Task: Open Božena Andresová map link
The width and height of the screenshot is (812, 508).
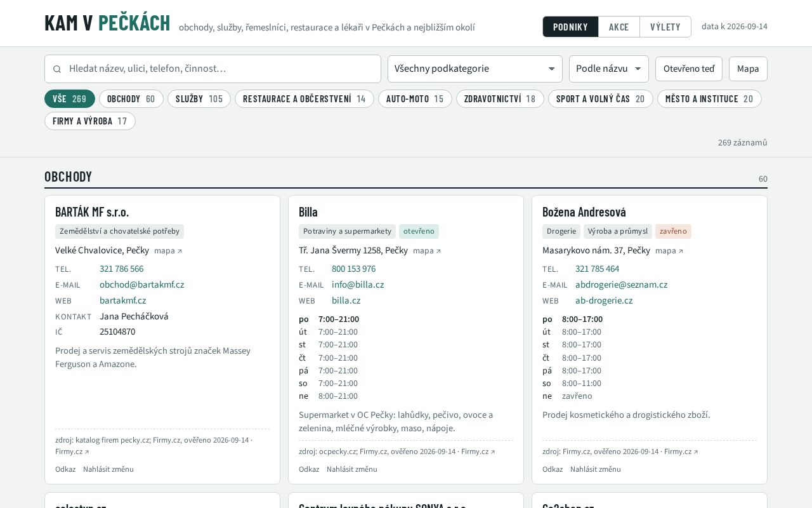Action: click(x=669, y=251)
